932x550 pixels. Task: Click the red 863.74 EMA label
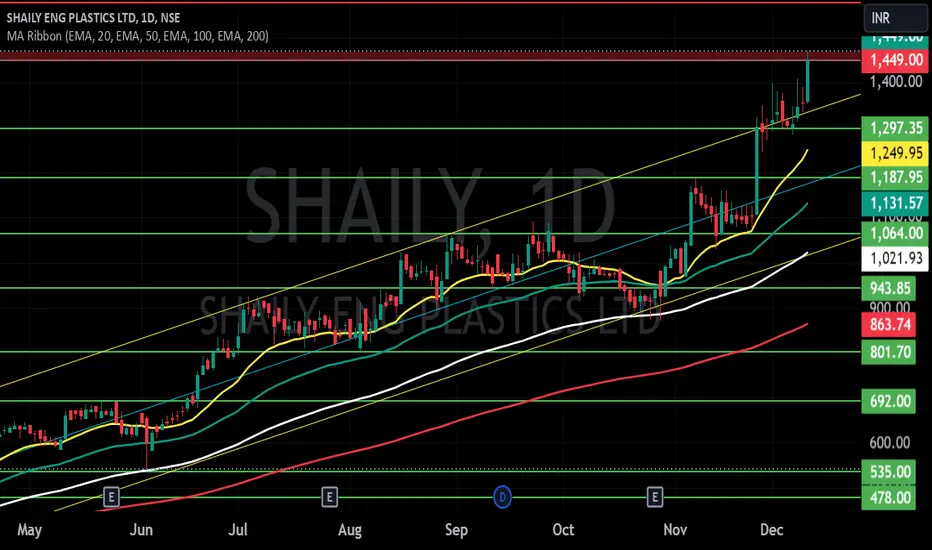889,325
